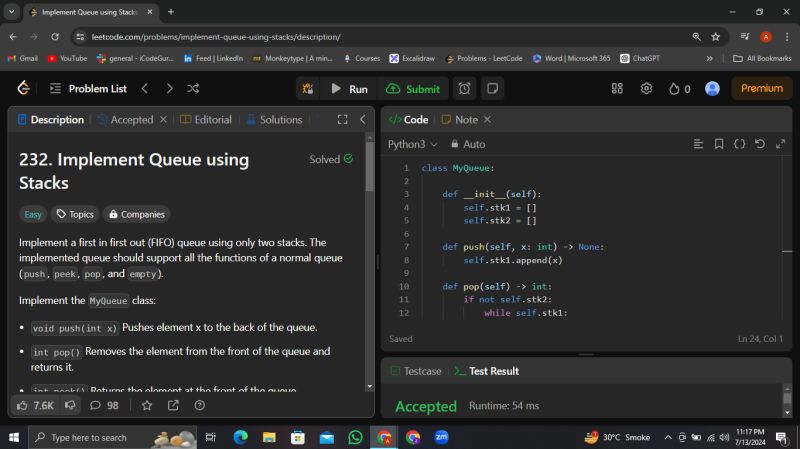Screen dimensions: 800x449
Task: Toggle the Auto complete lock
Action: pos(468,144)
